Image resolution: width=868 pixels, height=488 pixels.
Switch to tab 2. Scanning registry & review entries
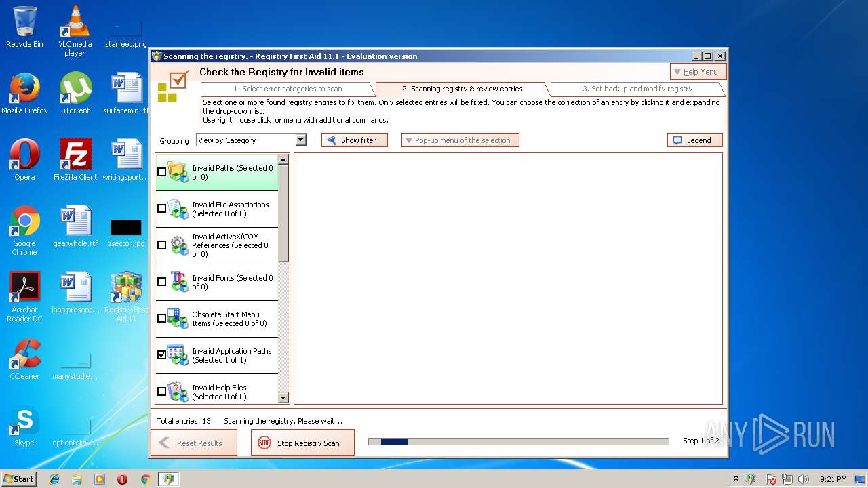pos(462,89)
